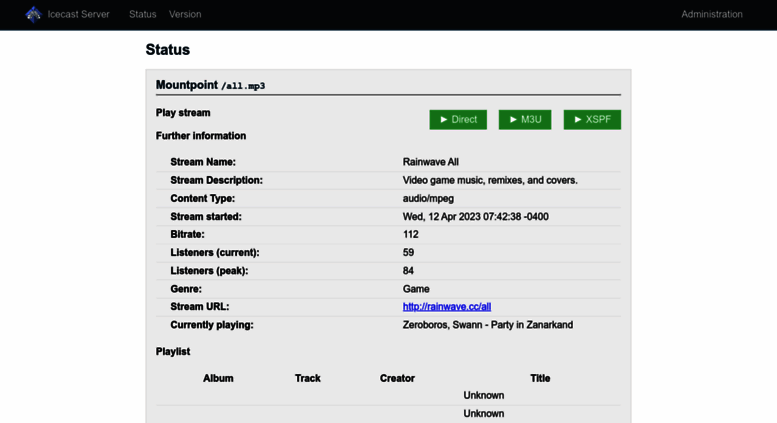
Task: Click the 'Bitrate:' label
Action: (x=187, y=234)
